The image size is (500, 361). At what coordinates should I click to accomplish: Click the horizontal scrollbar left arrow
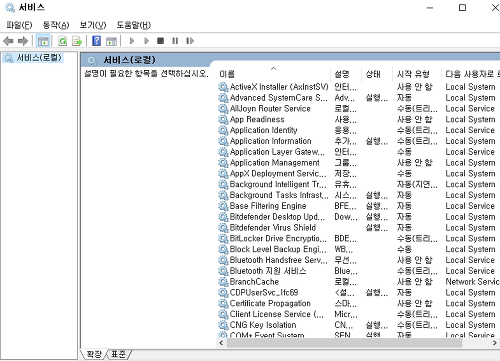[x=221, y=343]
